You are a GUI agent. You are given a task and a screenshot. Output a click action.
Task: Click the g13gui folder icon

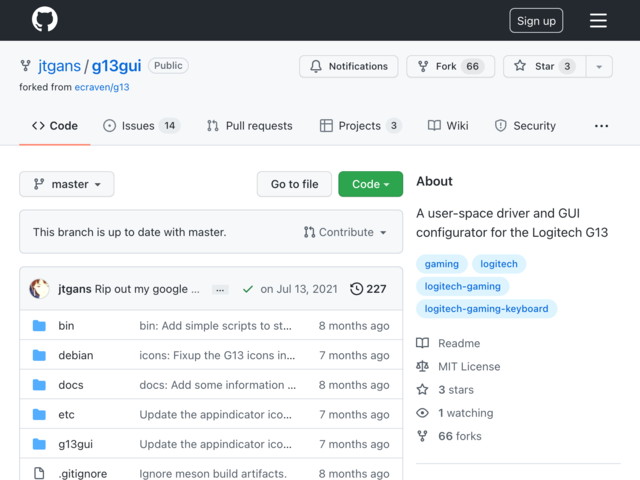coord(39,444)
